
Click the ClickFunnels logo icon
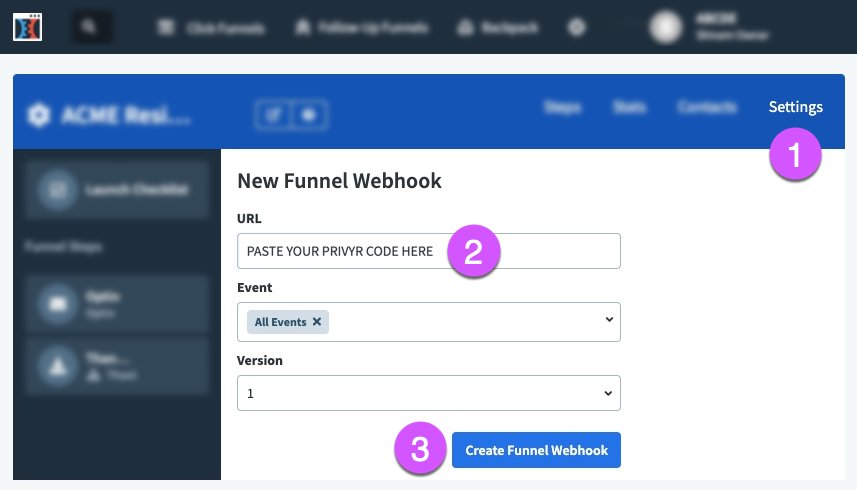[27, 27]
